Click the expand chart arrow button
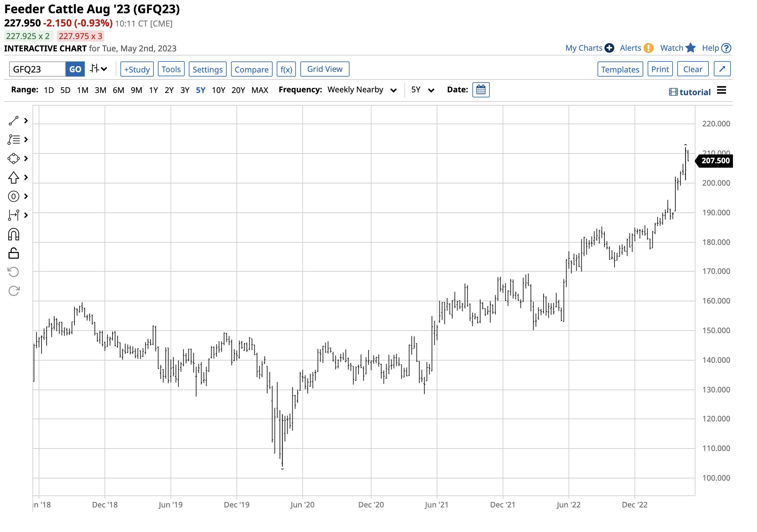 coord(722,69)
